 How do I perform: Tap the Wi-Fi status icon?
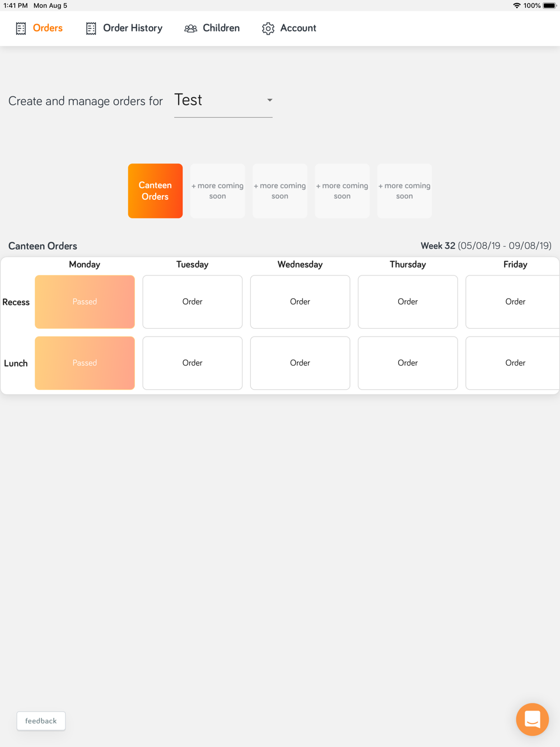[516, 6]
